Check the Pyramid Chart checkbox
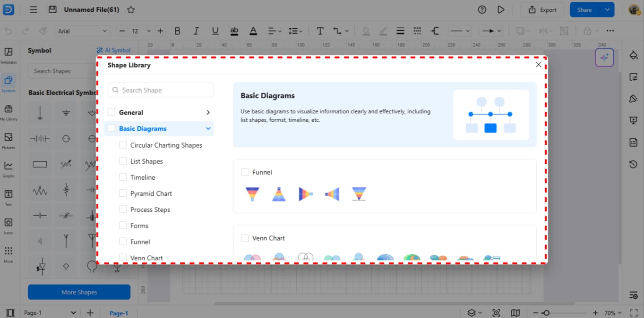 (x=123, y=193)
